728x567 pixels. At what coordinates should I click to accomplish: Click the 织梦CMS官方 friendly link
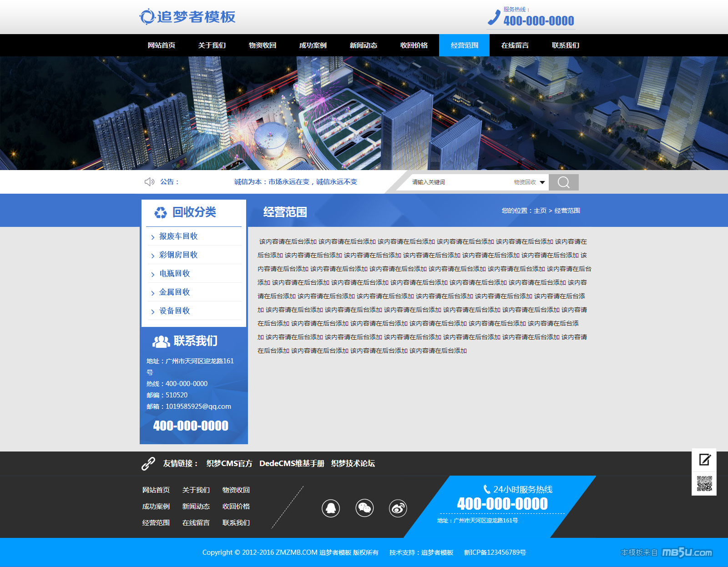click(229, 463)
